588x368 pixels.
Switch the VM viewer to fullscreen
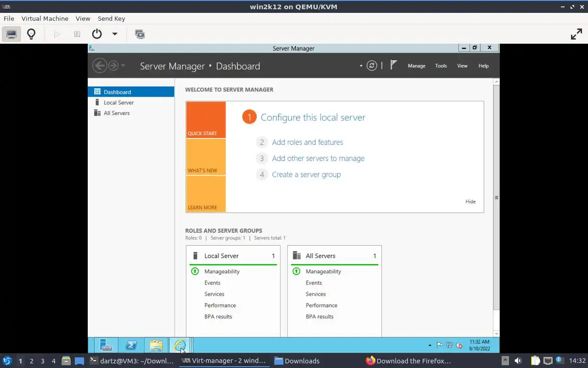click(576, 34)
